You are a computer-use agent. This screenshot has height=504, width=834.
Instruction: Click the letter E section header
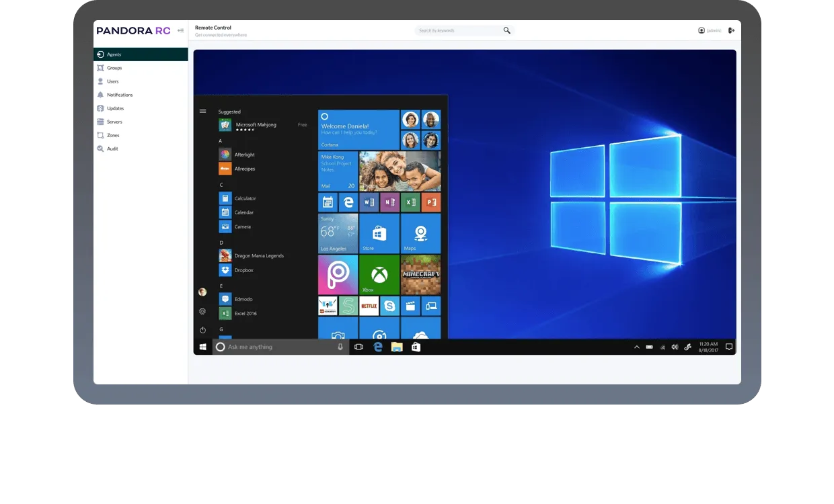point(221,286)
